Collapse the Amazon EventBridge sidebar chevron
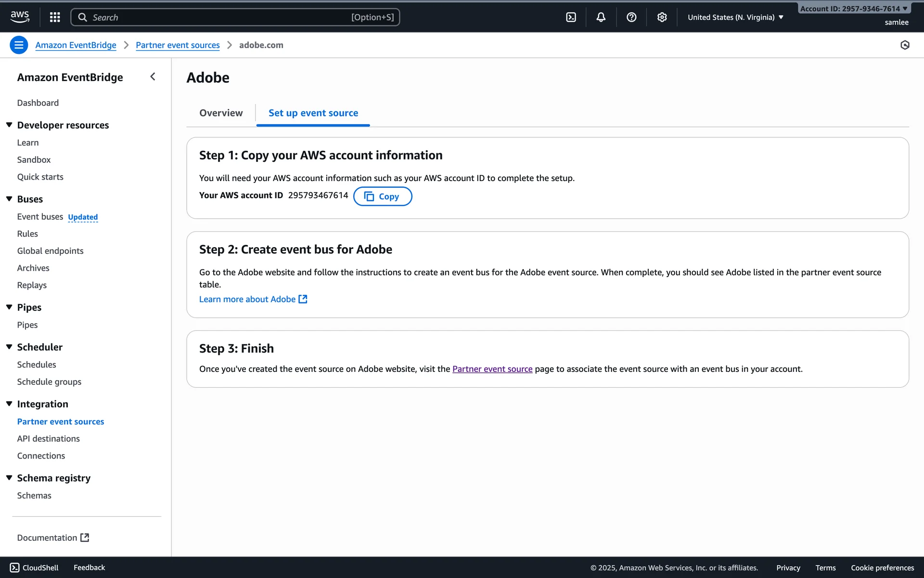The width and height of the screenshot is (924, 578). [153, 77]
